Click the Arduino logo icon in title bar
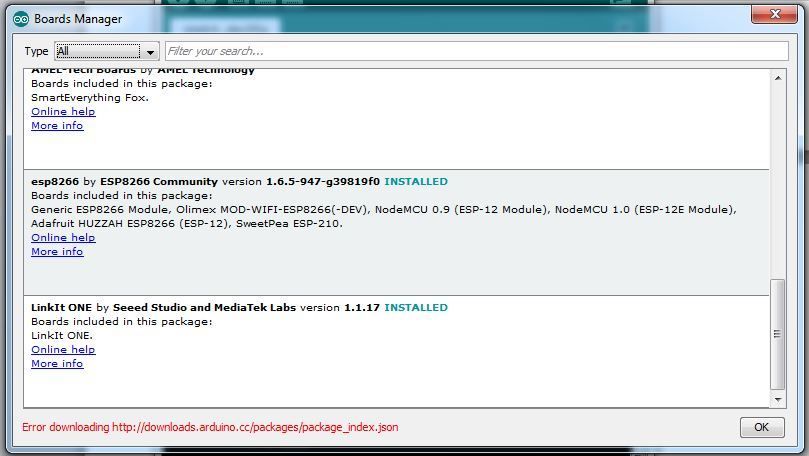 (x=21, y=19)
